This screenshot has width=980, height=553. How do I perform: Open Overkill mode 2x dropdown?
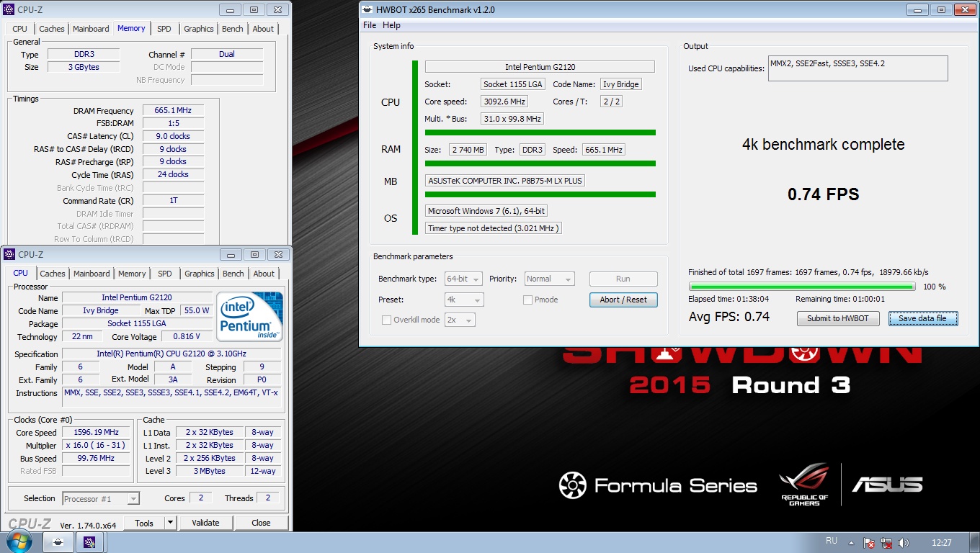tap(460, 320)
